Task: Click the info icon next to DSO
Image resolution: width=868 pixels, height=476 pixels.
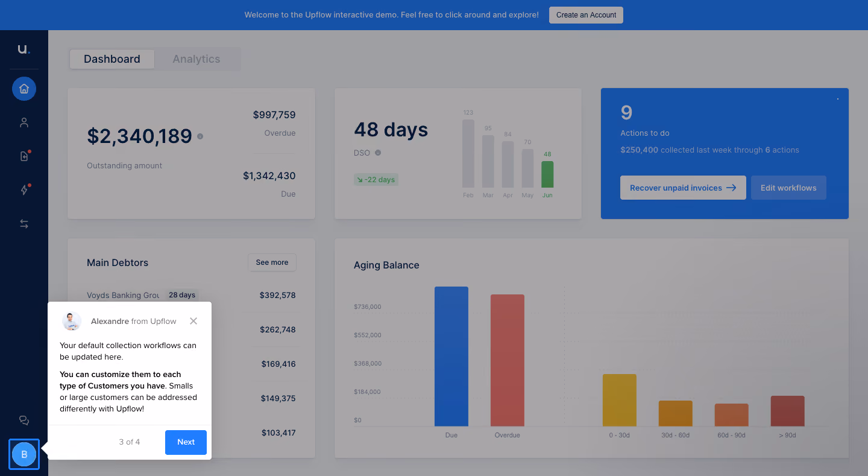Action: pos(378,153)
